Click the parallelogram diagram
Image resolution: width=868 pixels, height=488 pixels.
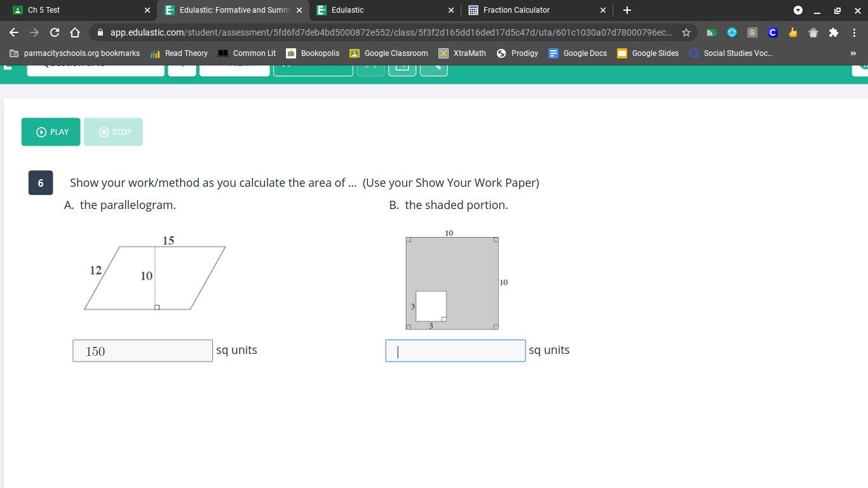tap(155, 273)
